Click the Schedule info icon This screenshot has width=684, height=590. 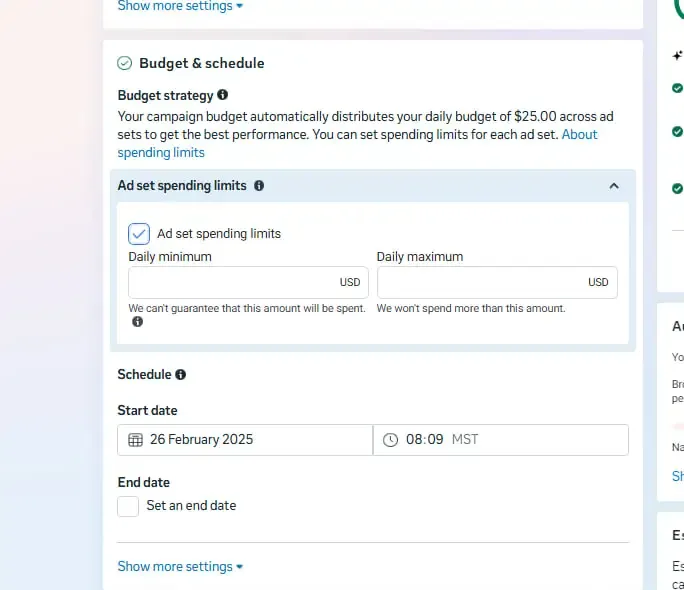(181, 375)
